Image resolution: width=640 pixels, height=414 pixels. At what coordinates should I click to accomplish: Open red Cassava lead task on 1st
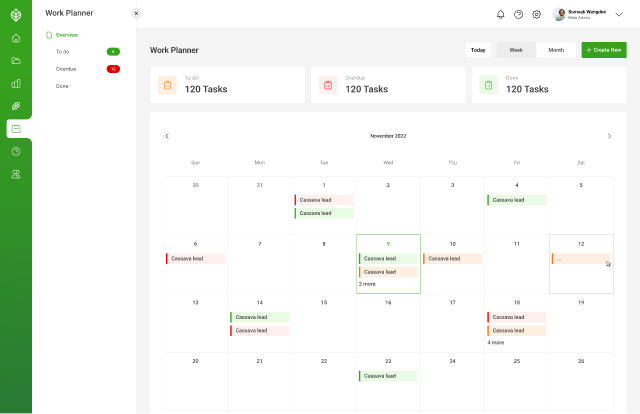point(324,200)
